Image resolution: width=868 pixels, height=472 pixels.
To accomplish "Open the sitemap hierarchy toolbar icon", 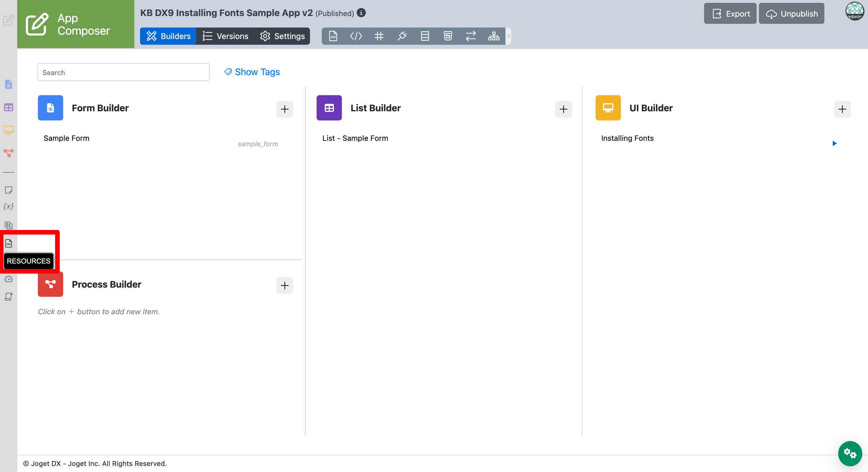I will point(494,36).
